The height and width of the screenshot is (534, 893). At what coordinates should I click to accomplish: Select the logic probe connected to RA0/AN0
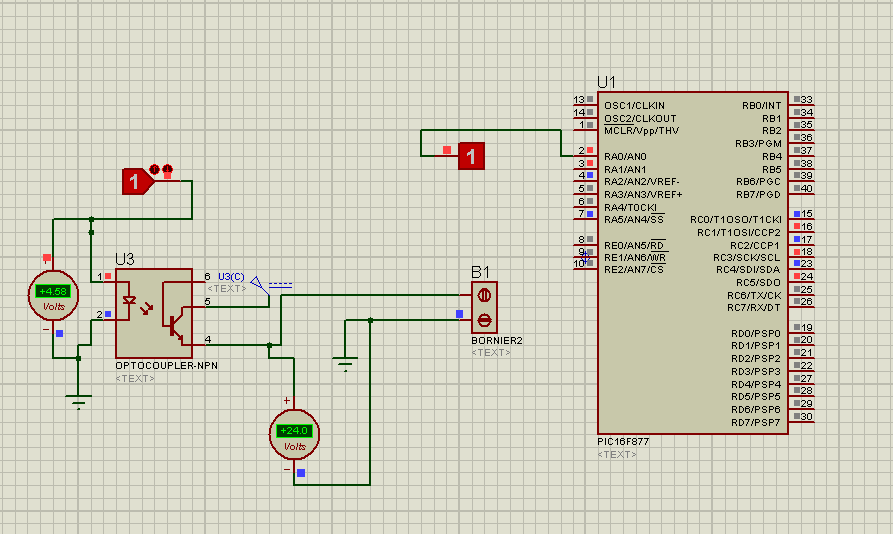(471, 156)
